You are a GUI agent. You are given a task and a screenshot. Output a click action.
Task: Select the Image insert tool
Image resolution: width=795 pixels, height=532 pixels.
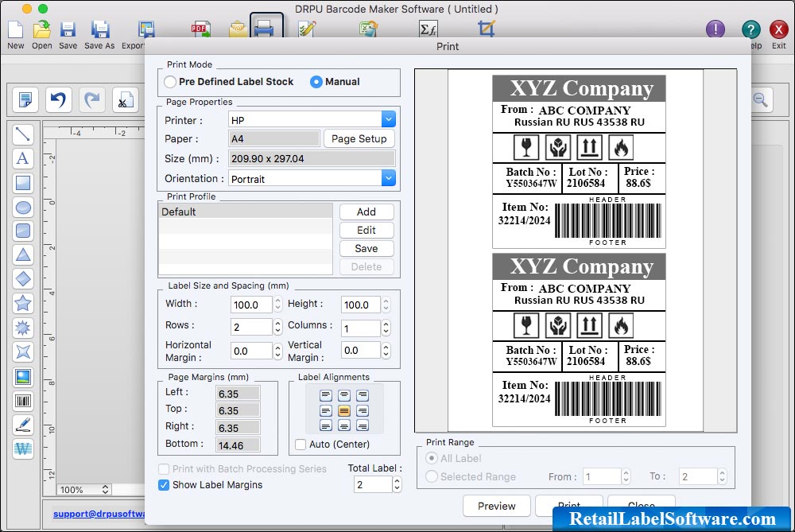tap(23, 375)
